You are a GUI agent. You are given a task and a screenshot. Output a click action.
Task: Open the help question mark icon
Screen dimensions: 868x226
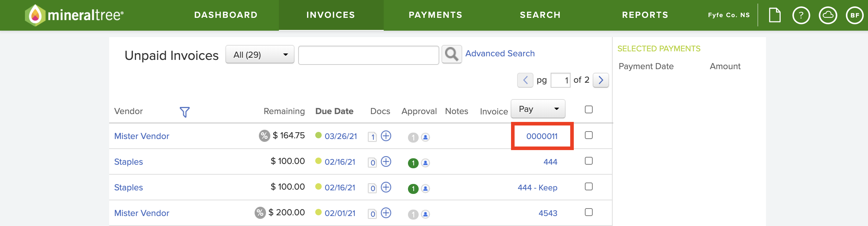click(x=801, y=15)
